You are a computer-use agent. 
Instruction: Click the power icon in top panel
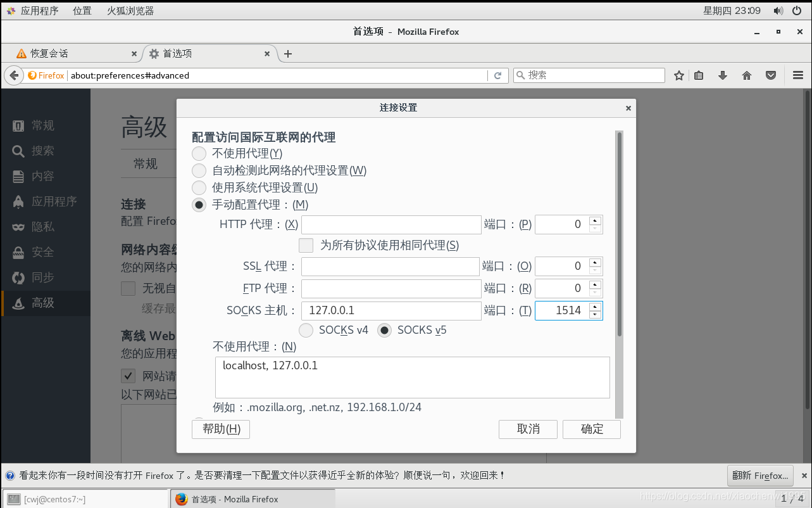[797, 11]
